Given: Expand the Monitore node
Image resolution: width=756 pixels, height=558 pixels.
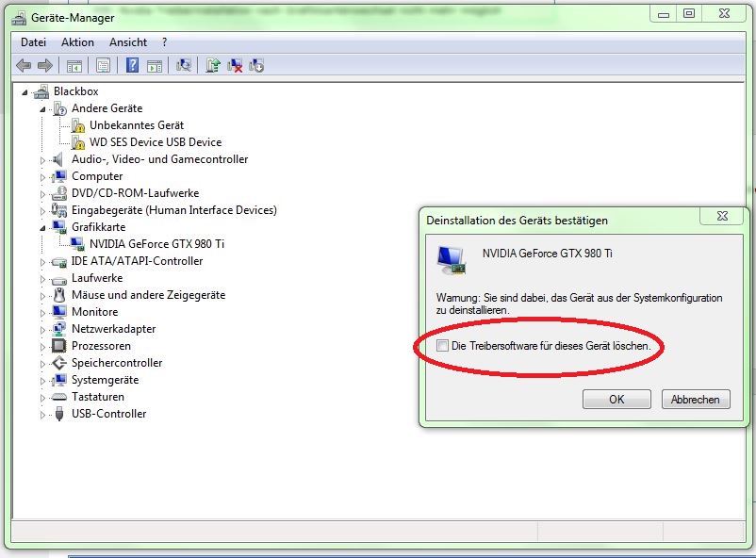Looking at the screenshot, I should pyautogui.click(x=42, y=313).
